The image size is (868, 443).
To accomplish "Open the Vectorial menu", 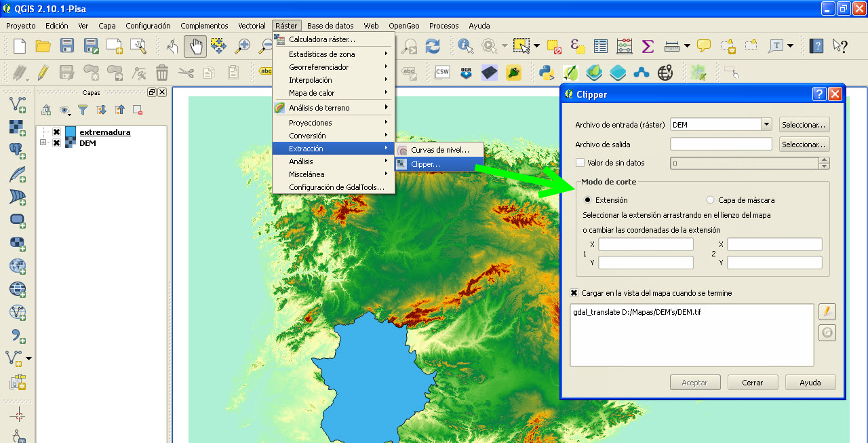I will 252,25.
